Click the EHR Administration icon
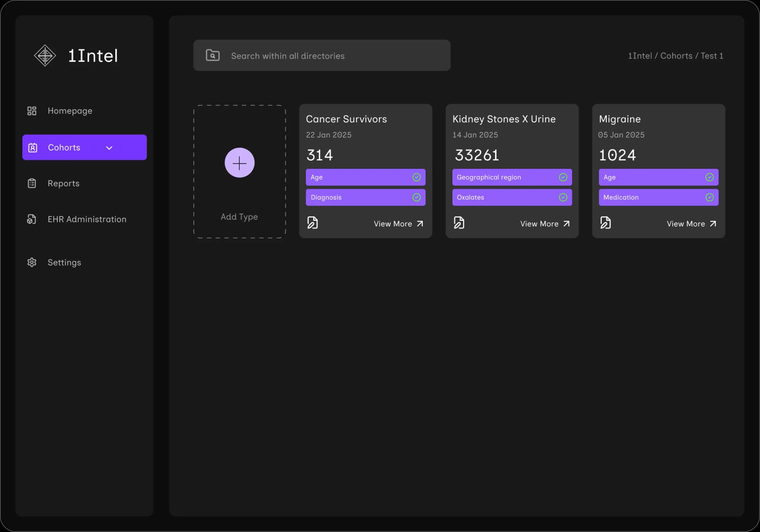 point(32,219)
